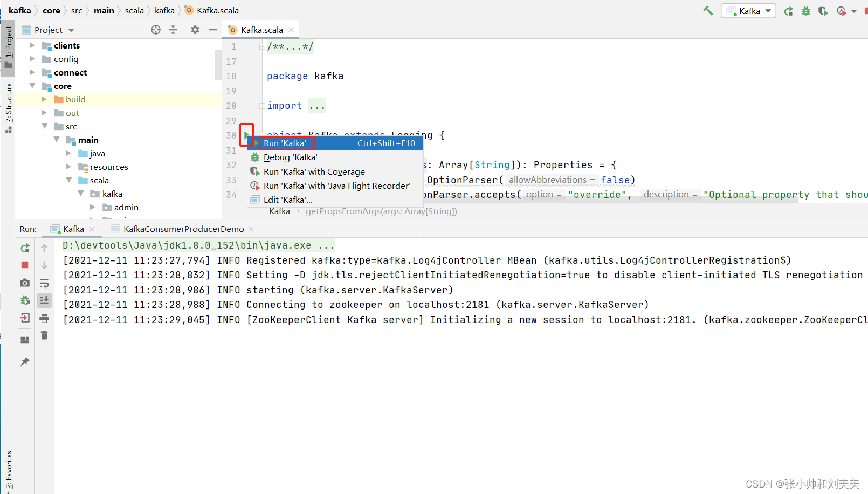
Task: Click the Collapse All icon in Project panel
Action: (173, 30)
